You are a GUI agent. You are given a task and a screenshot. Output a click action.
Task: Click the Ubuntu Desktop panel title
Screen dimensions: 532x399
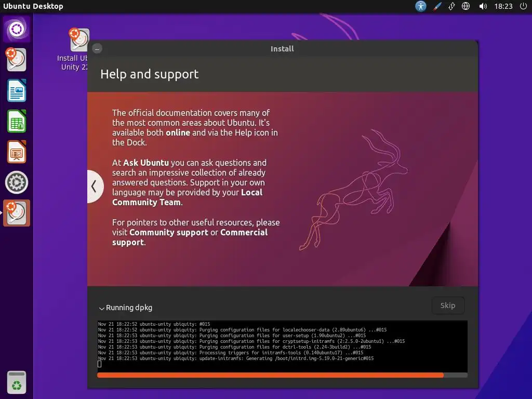point(33,6)
